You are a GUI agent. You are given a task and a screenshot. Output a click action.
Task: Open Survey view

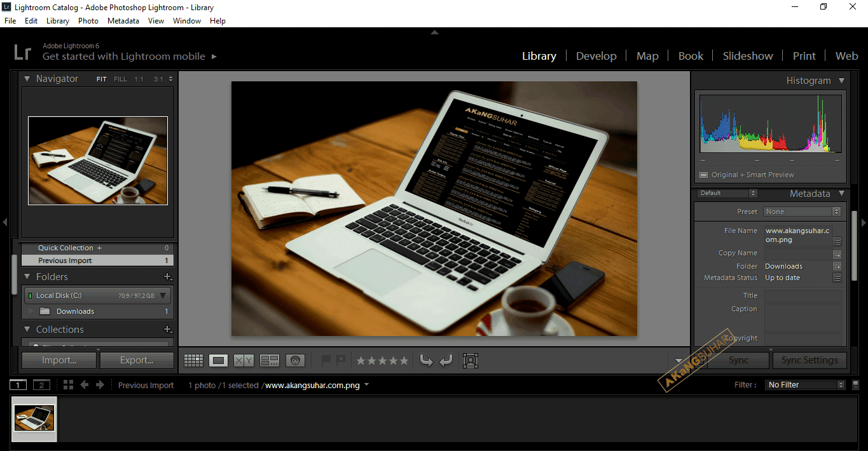tap(270, 361)
